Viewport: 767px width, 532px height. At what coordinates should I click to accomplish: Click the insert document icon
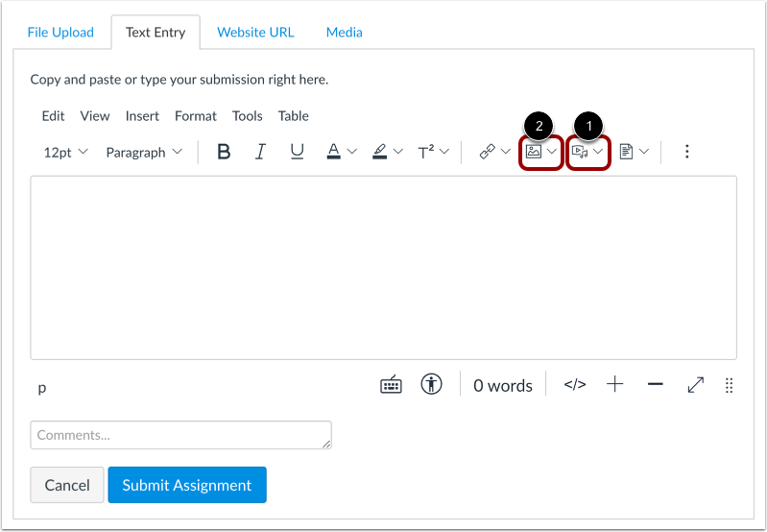tap(626, 151)
